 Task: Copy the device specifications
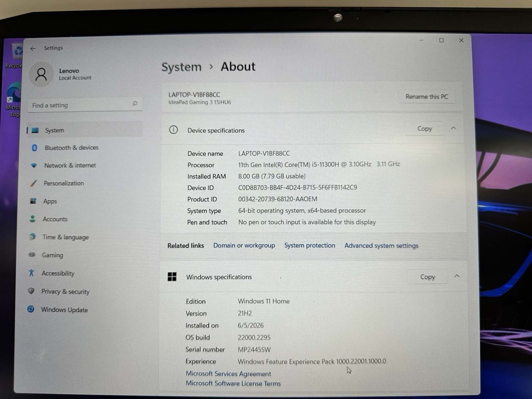coord(424,129)
